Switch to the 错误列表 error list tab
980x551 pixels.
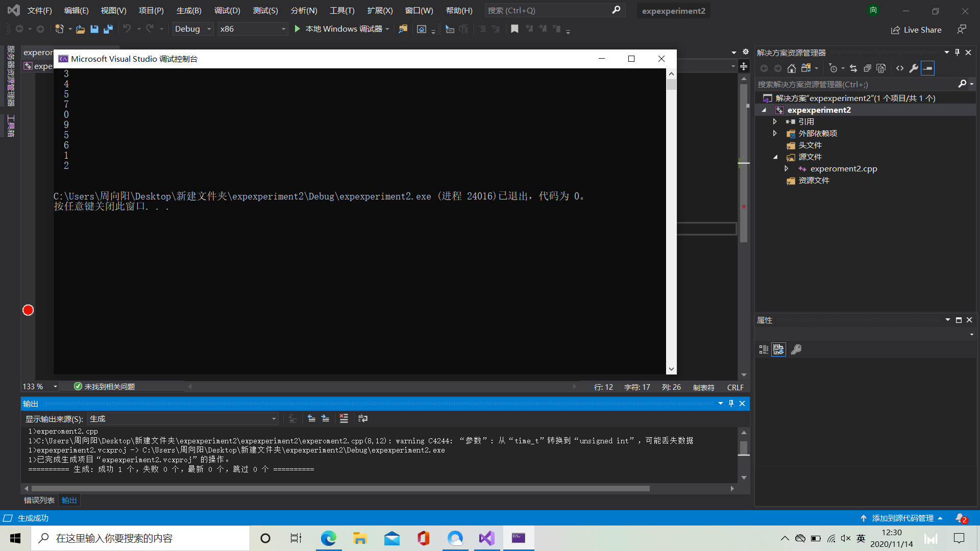pos(39,500)
